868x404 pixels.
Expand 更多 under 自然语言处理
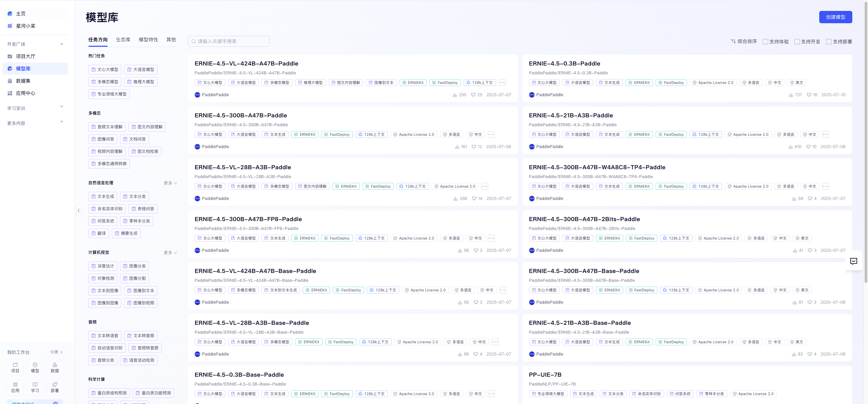170,183
